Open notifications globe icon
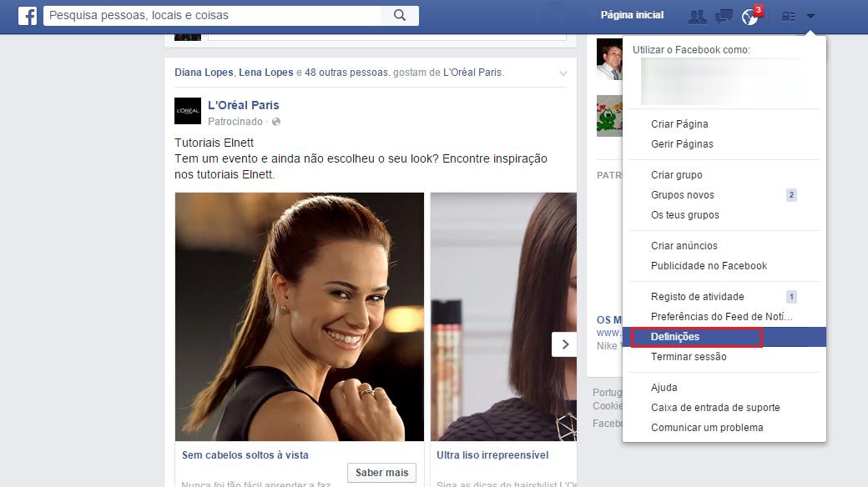This screenshot has height=487, width=868. coord(749,16)
